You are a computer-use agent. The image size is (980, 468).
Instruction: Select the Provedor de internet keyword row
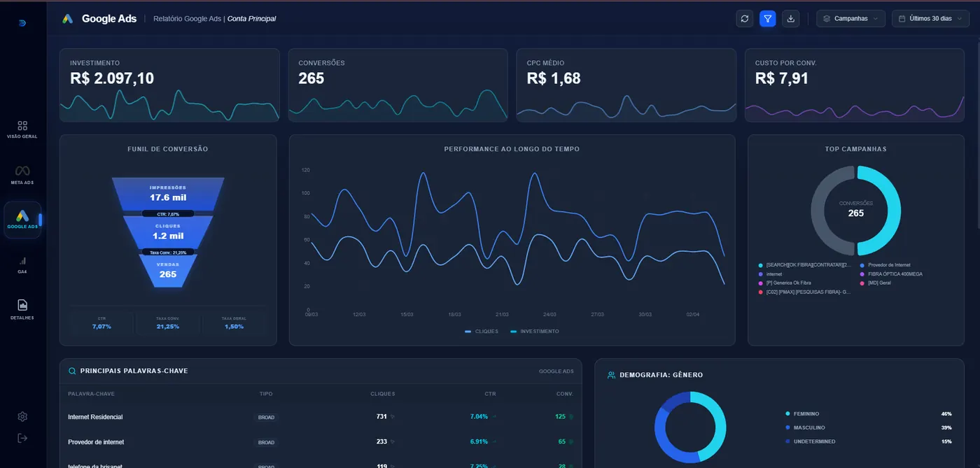coord(321,442)
